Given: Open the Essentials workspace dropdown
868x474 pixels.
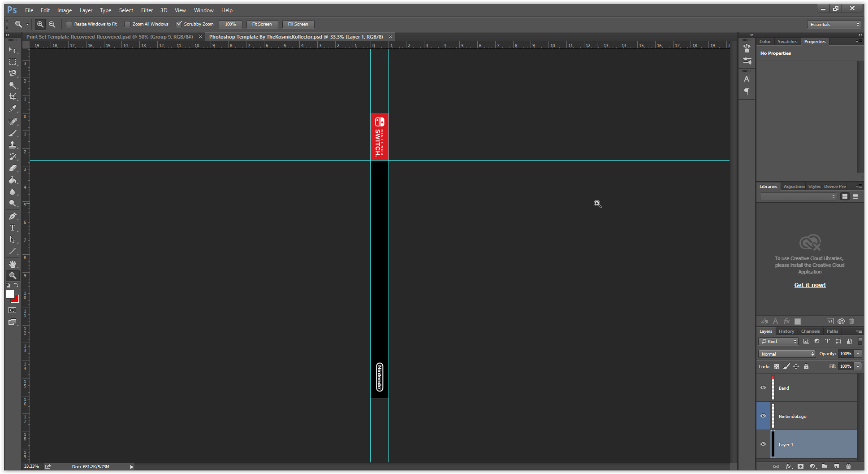Looking at the screenshot, I should click(x=833, y=24).
